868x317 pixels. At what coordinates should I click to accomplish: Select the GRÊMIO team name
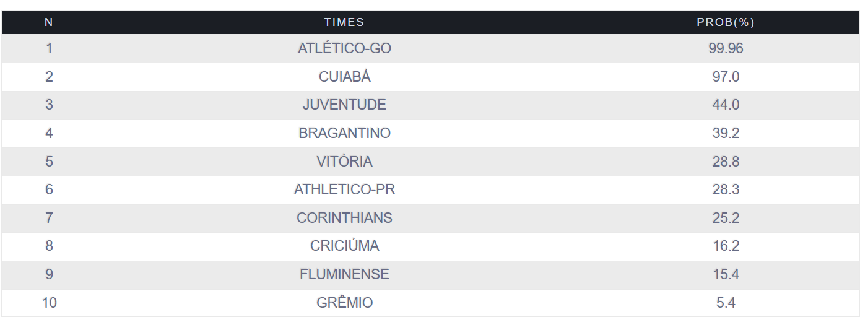(x=344, y=303)
